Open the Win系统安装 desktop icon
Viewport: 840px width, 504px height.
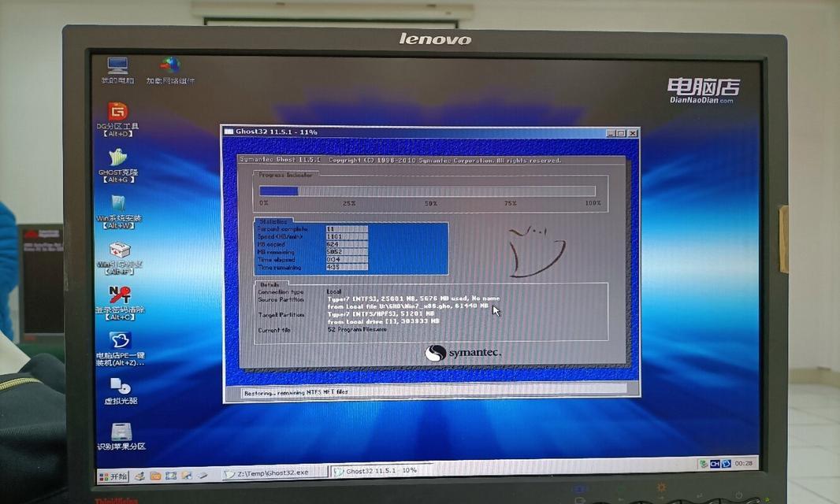click(x=118, y=212)
